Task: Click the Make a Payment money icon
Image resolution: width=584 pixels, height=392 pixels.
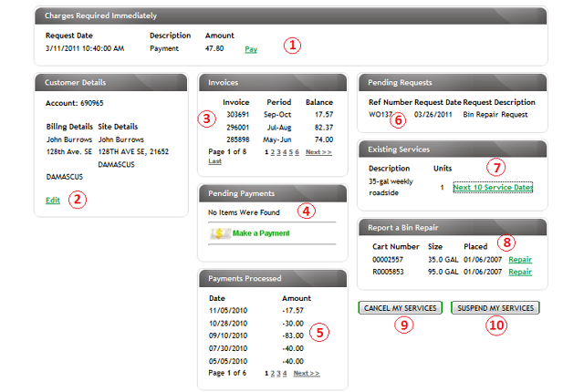Action: click(x=220, y=233)
